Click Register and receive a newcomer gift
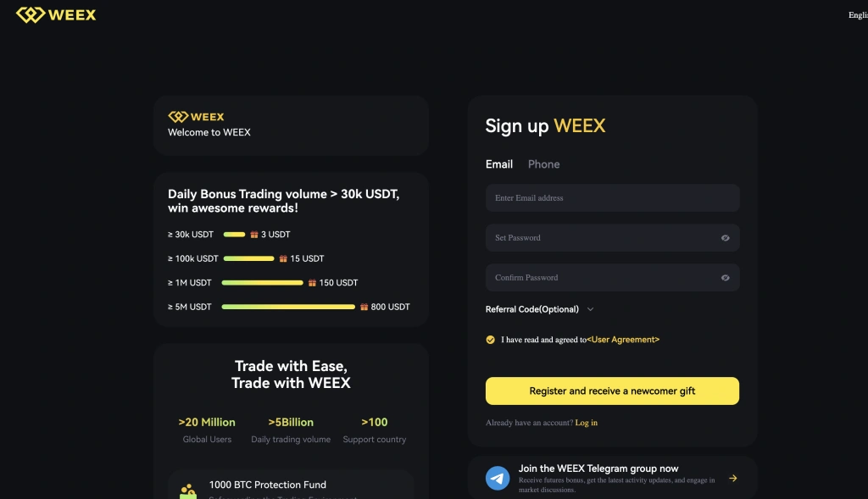Viewport: 868px width, 499px height. tap(612, 391)
